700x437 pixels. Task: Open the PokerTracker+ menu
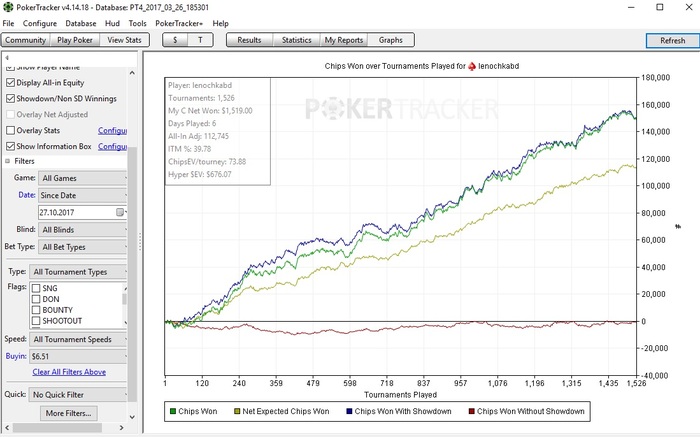point(179,23)
